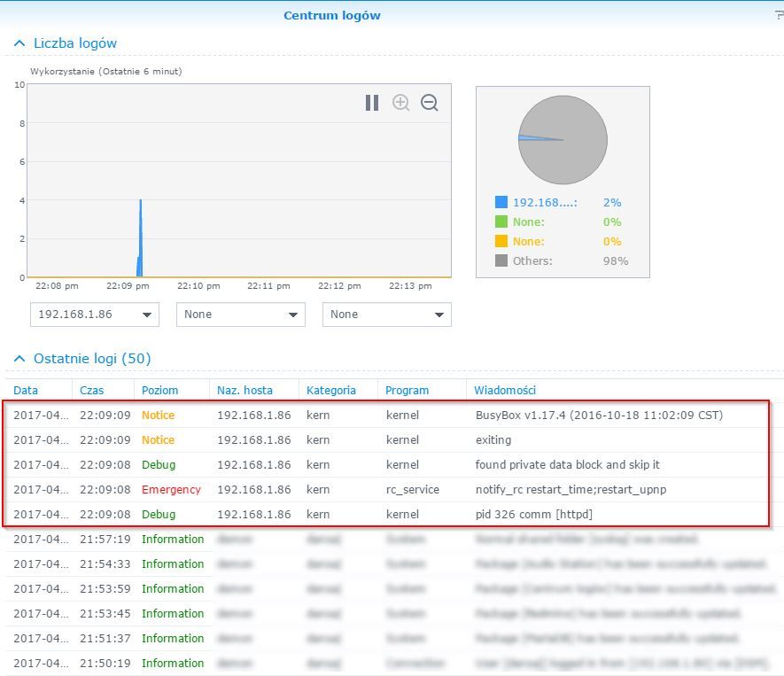Click the Debug level at pid 326 row
The height and width of the screenshot is (676, 784).
159,515
